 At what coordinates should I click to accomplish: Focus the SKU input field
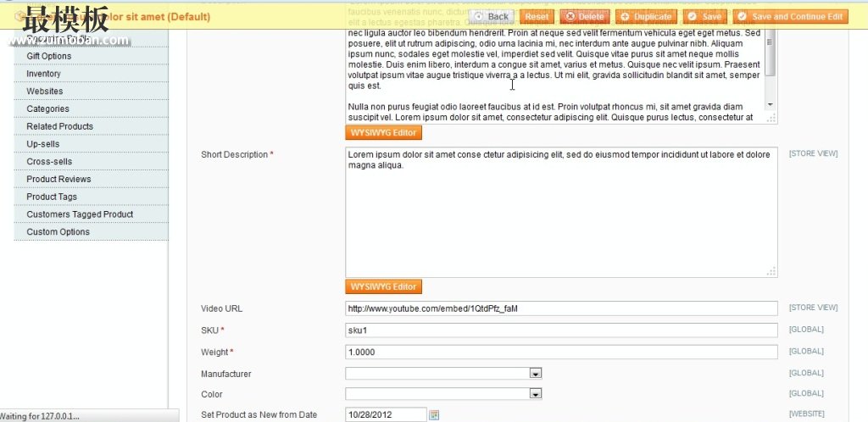561,330
